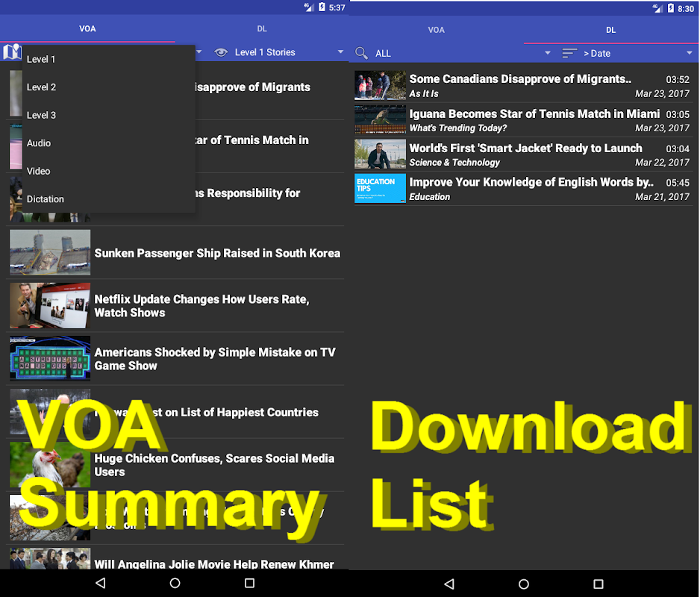The image size is (700, 597).
Task: Tap sunken ship story thumbnail
Action: 50,252
